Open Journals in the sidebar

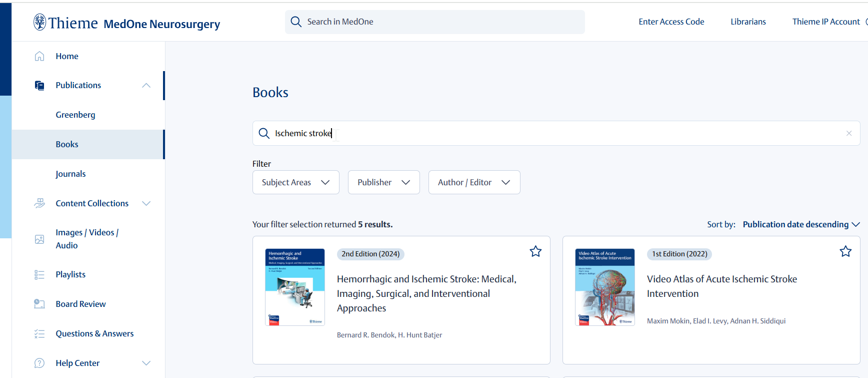70,174
